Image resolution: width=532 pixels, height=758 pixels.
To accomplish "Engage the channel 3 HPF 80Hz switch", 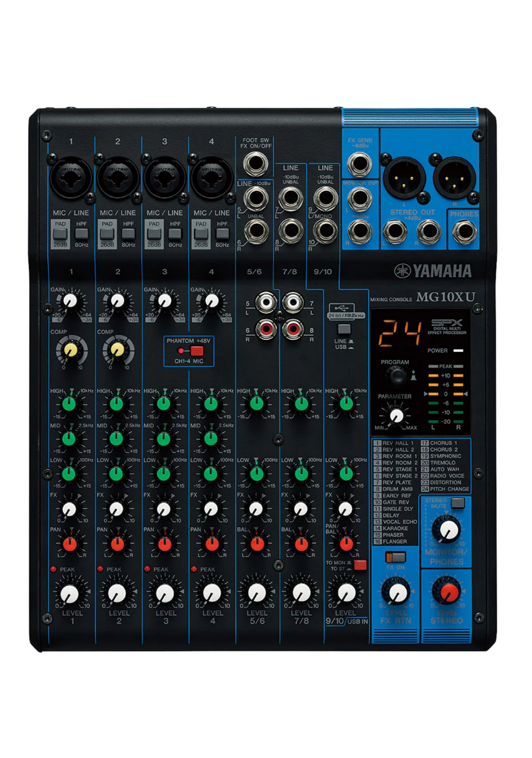I will (x=175, y=234).
